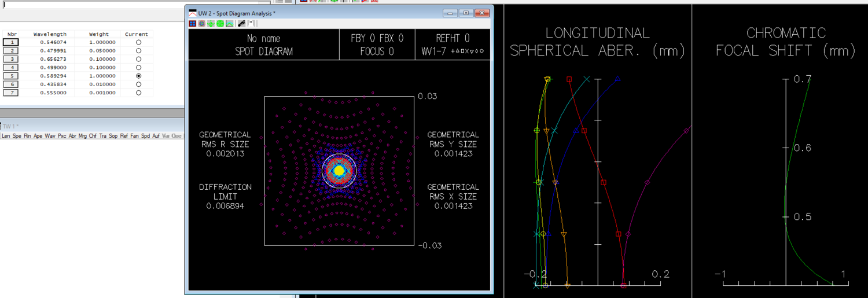
Task: Maximize the Spot Diagram Analysis window
Action: click(466, 13)
